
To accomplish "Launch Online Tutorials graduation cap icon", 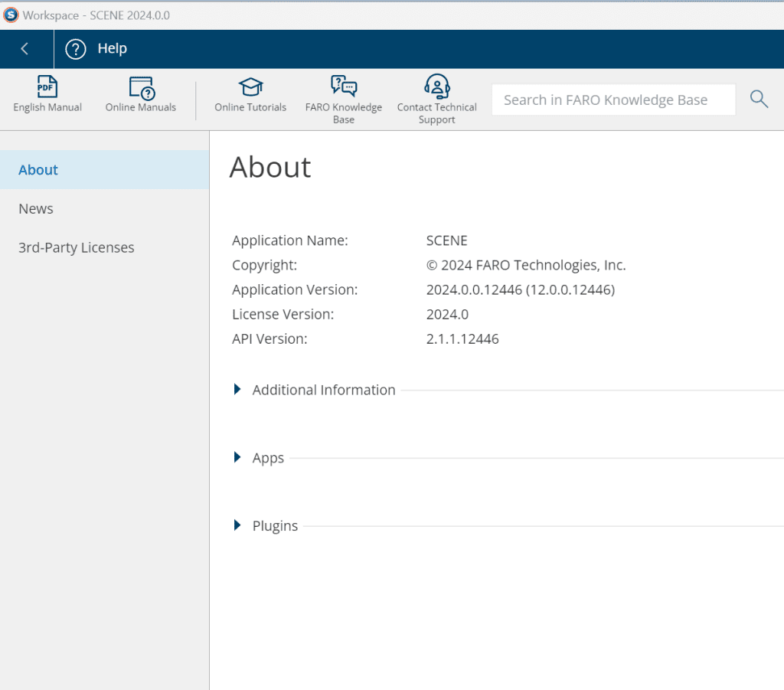I will coord(250,87).
